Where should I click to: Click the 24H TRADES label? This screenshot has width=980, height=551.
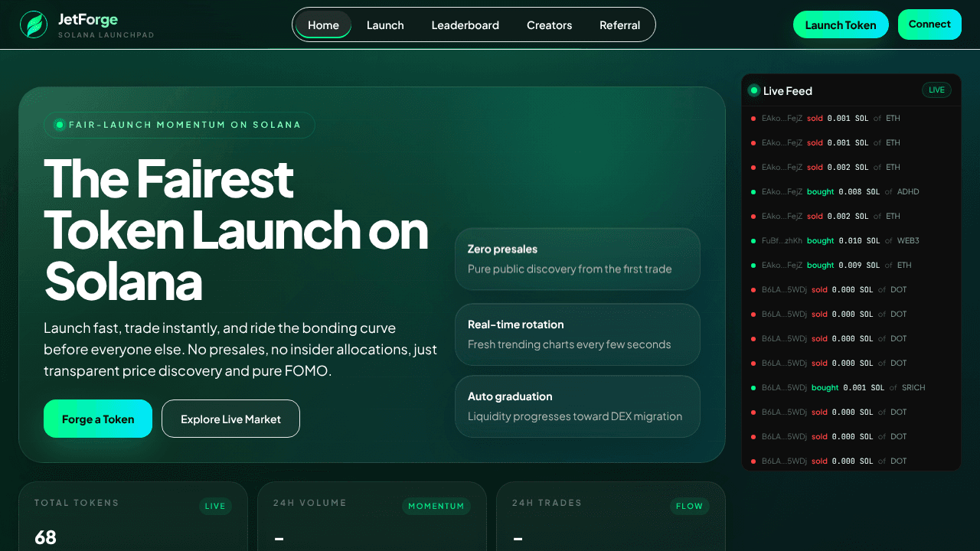547,503
